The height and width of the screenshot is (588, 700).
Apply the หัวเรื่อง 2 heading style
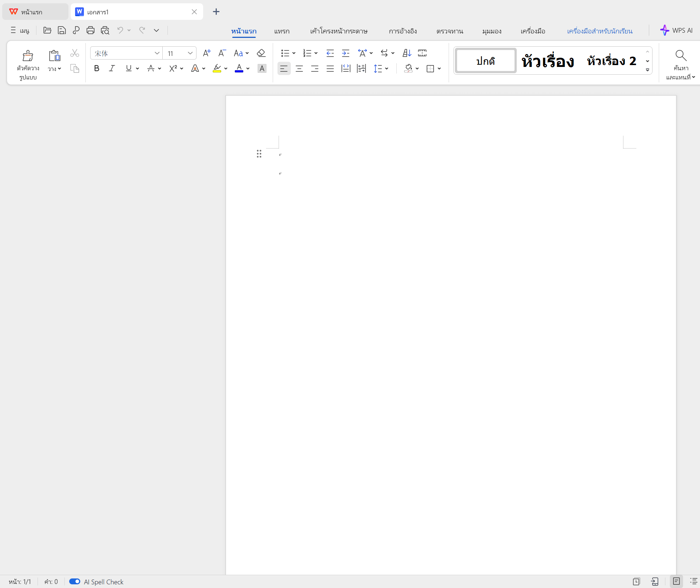(611, 61)
